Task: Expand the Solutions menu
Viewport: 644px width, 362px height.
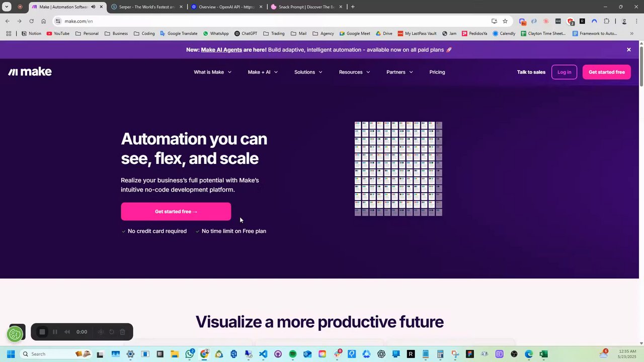Action: [x=308, y=72]
